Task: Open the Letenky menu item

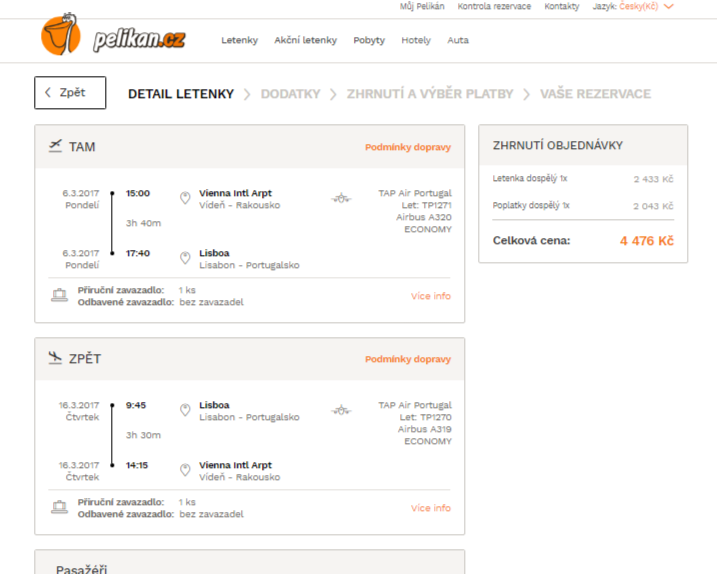Action: (x=239, y=40)
